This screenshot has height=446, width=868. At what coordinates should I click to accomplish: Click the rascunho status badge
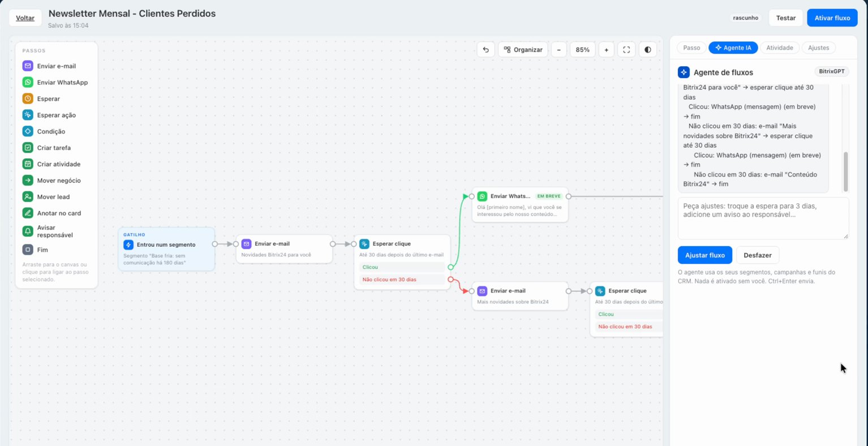click(745, 18)
